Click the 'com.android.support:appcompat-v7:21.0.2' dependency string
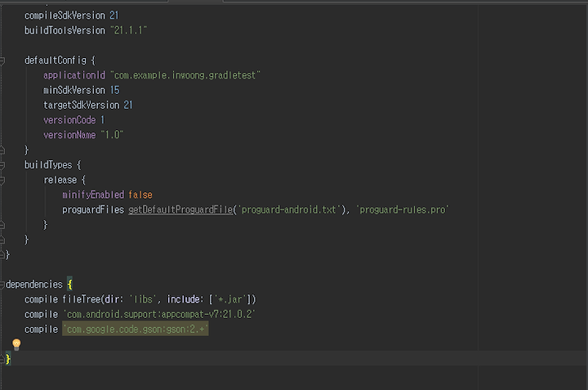This screenshot has height=390, width=588. (x=159, y=314)
